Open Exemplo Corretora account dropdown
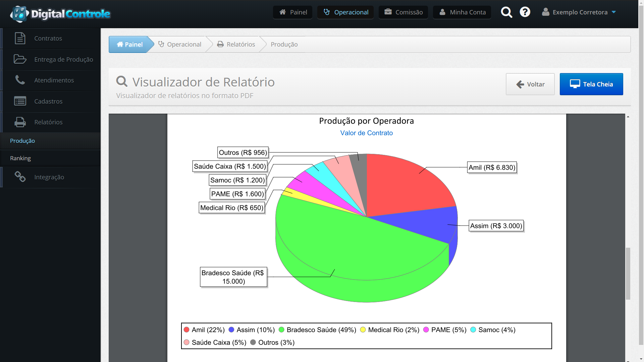 click(579, 12)
